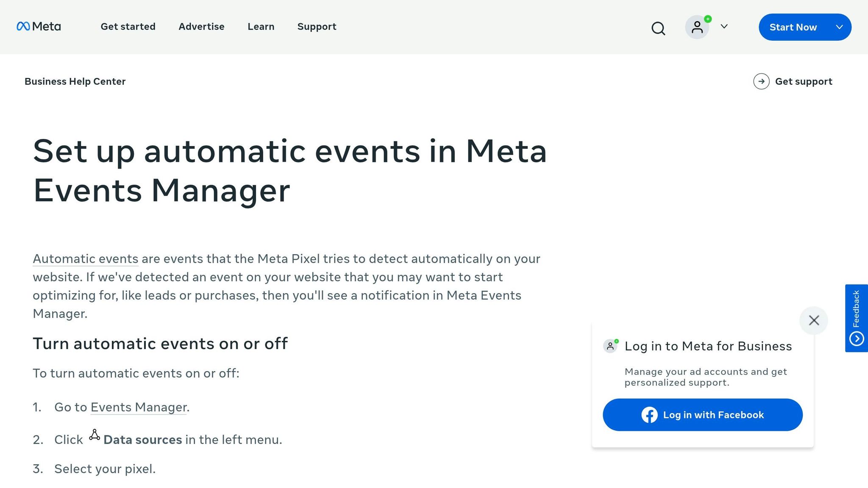Click the account profile icon with green plus
This screenshot has height=488, width=868.
697,27
